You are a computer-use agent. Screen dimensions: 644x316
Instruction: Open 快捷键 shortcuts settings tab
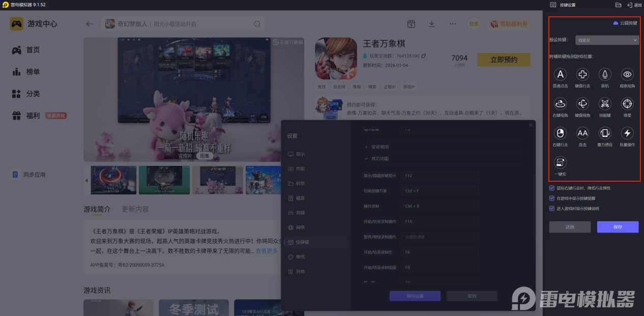point(315,242)
